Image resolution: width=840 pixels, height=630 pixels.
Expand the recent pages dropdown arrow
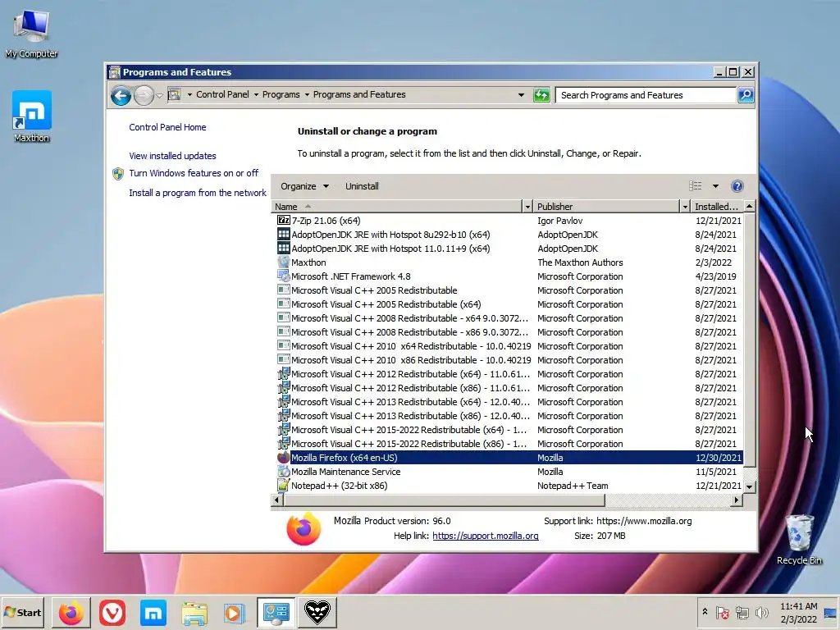[159, 96]
